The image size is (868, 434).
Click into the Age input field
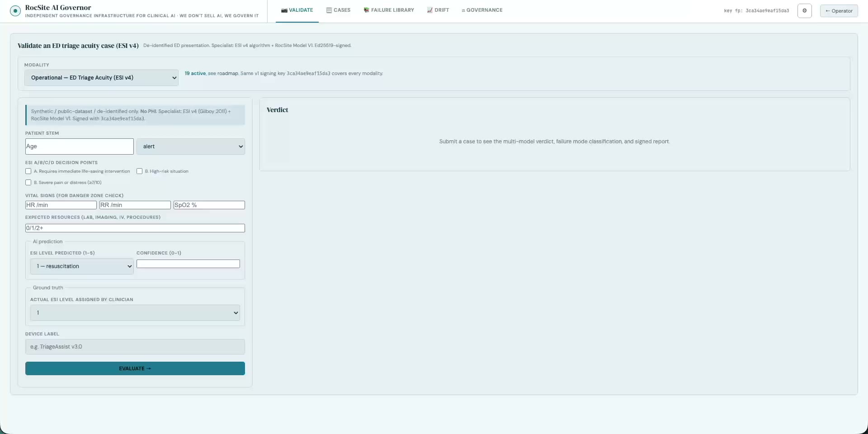80,146
